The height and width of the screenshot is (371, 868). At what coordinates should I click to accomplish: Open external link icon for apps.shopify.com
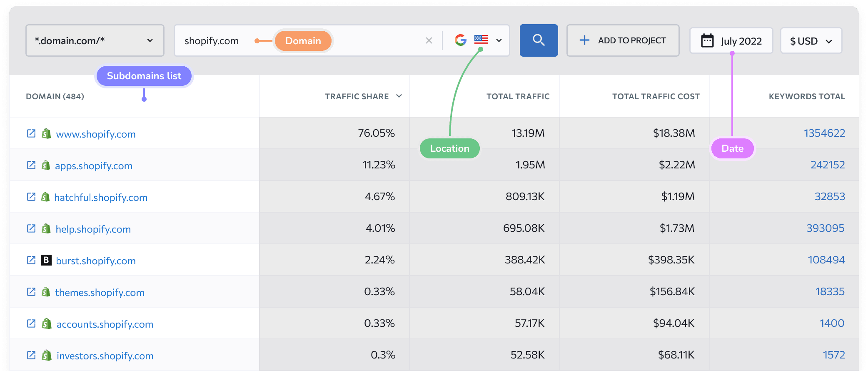(31, 165)
